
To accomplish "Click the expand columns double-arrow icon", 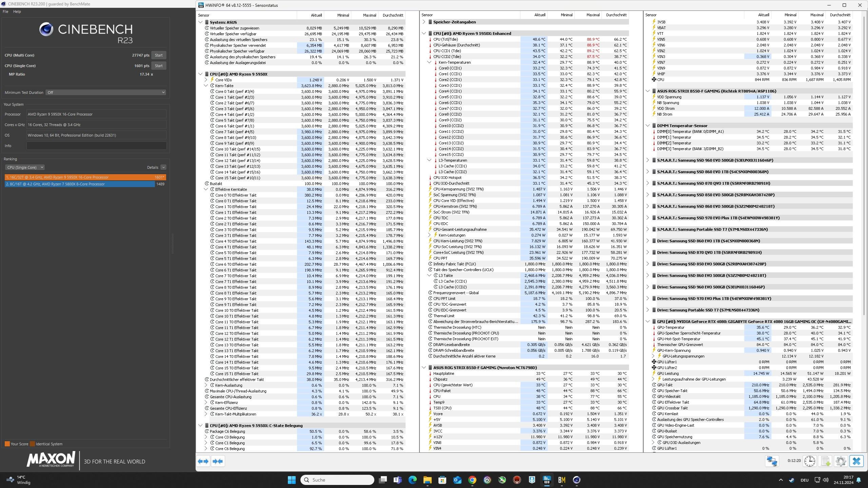I will point(203,461).
